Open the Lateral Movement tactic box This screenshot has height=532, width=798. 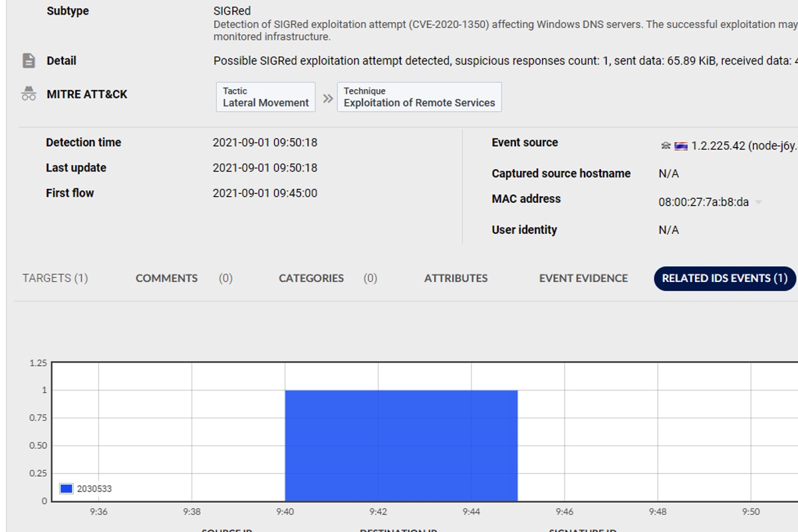coord(265,97)
